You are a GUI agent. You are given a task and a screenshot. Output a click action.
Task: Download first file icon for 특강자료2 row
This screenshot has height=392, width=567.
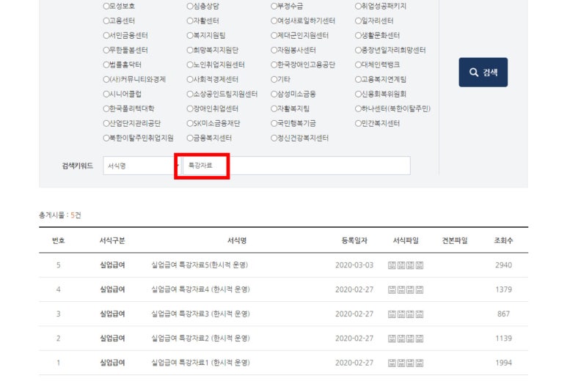[392, 339]
